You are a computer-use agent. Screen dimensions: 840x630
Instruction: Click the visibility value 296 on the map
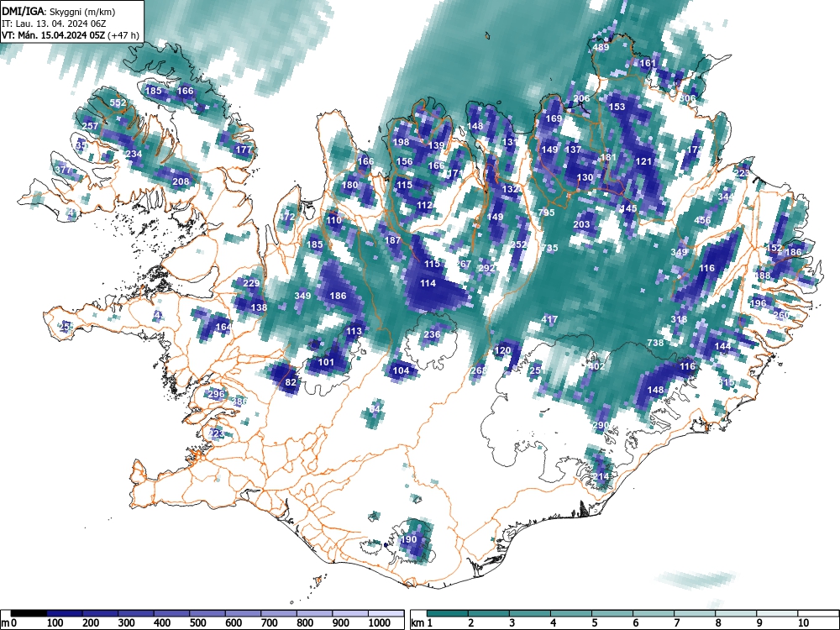pyautogui.click(x=216, y=394)
